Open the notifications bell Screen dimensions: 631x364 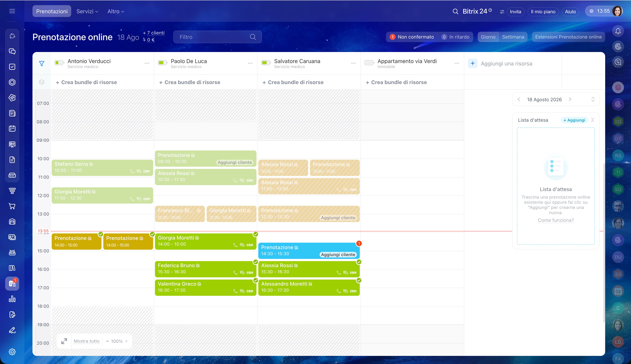(x=618, y=31)
